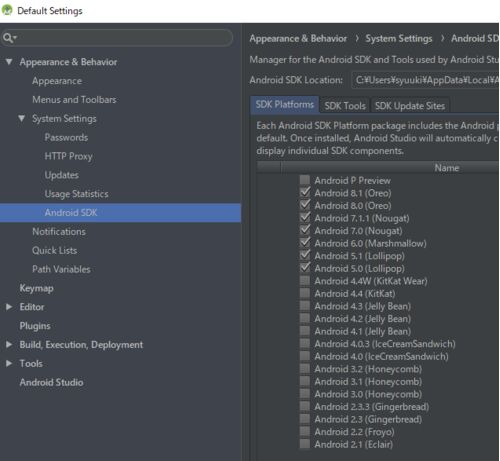The width and height of the screenshot is (500, 461).
Task: Open the Android Studio settings entry
Action: pyautogui.click(x=51, y=382)
